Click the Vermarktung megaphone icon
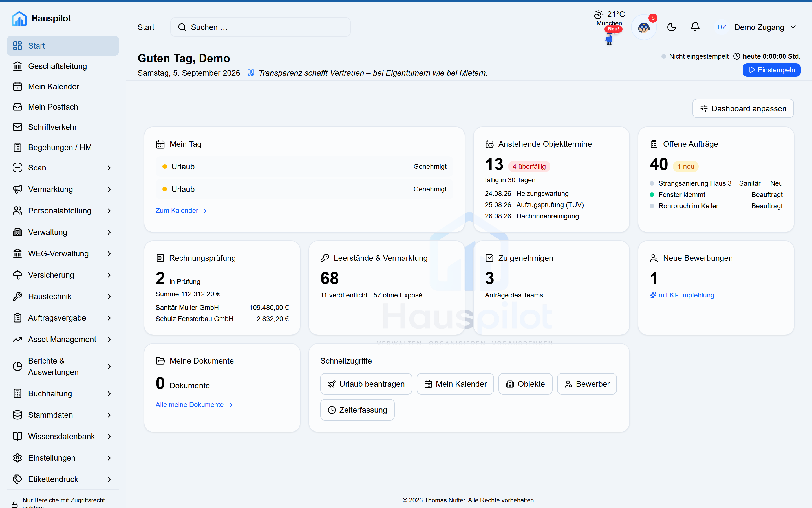Image resolution: width=812 pixels, height=508 pixels. [x=17, y=189]
